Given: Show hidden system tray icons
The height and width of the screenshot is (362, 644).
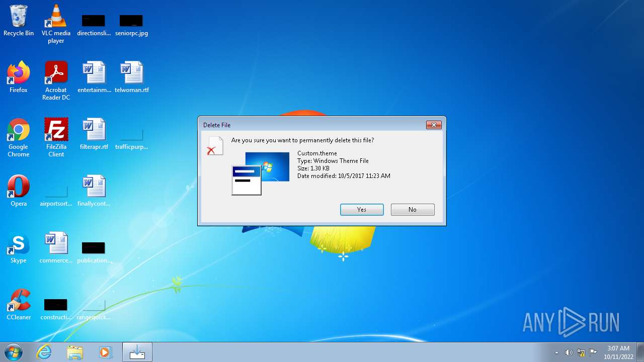Looking at the screenshot, I should tap(556, 352).
